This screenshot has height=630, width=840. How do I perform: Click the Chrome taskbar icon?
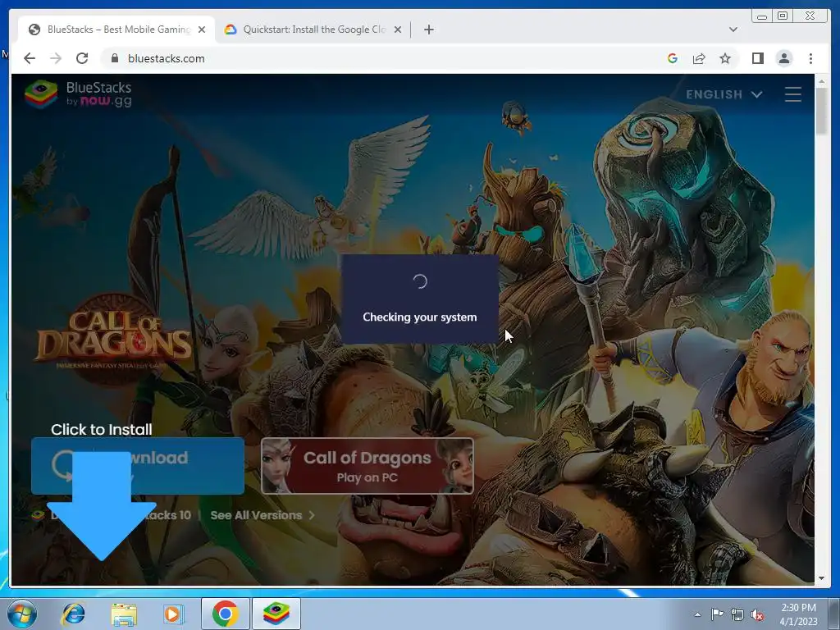coord(225,614)
